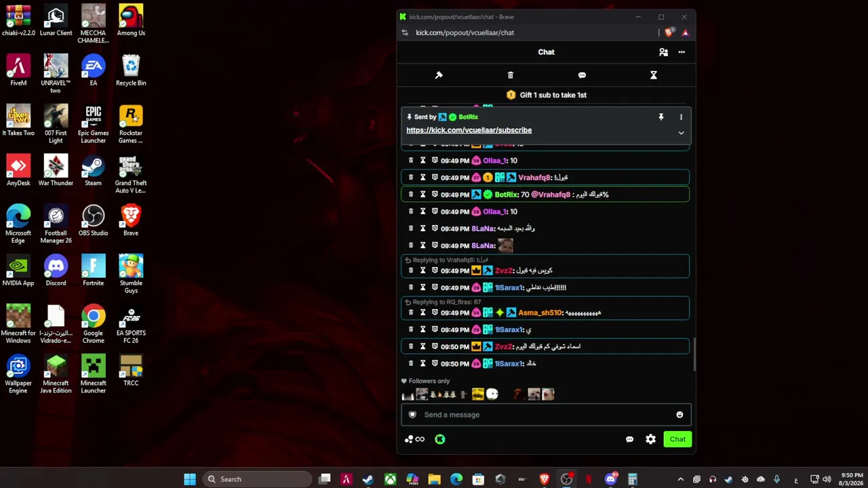
Task: Show hidden system tray icons
Action: [x=681, y=479]
